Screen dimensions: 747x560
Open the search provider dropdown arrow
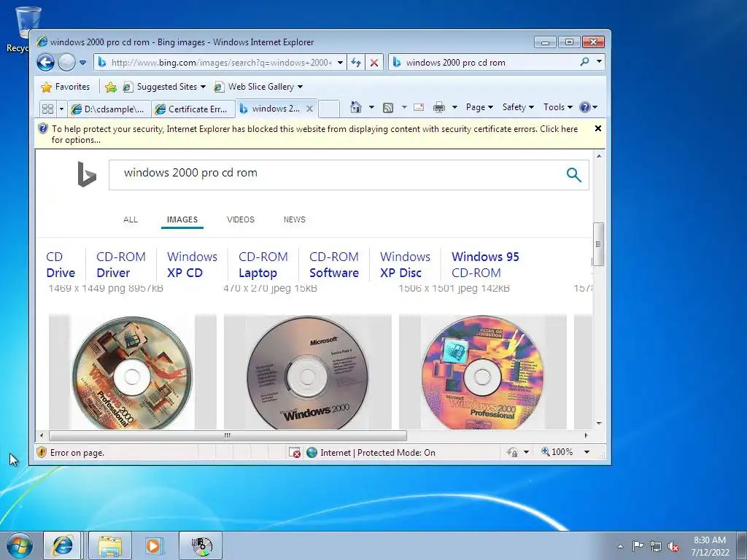(600, 62)
